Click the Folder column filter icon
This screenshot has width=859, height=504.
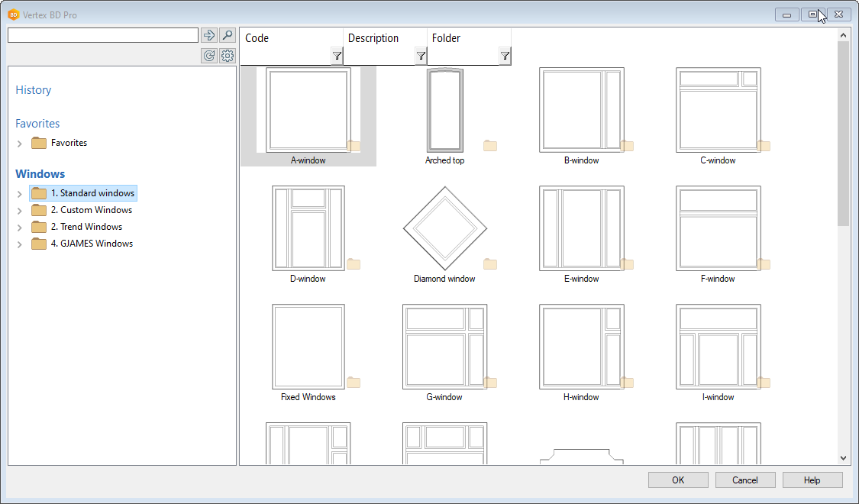pyautogui.click(x=505, y=56)
